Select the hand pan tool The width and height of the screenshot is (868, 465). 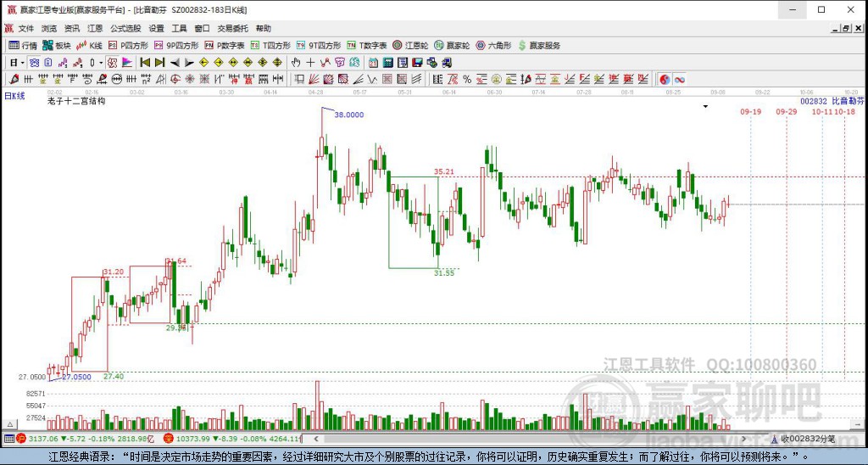click(x=296, y=63)
